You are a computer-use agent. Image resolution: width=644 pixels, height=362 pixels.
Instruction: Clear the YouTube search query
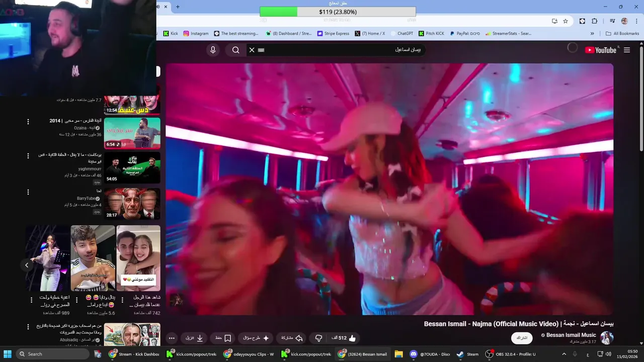click(252, 50)
